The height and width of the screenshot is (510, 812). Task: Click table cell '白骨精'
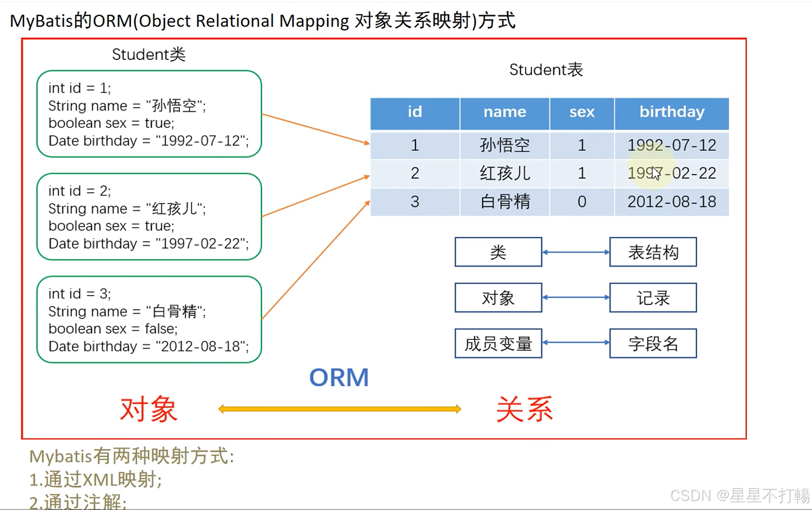click(x=505, y=202)
